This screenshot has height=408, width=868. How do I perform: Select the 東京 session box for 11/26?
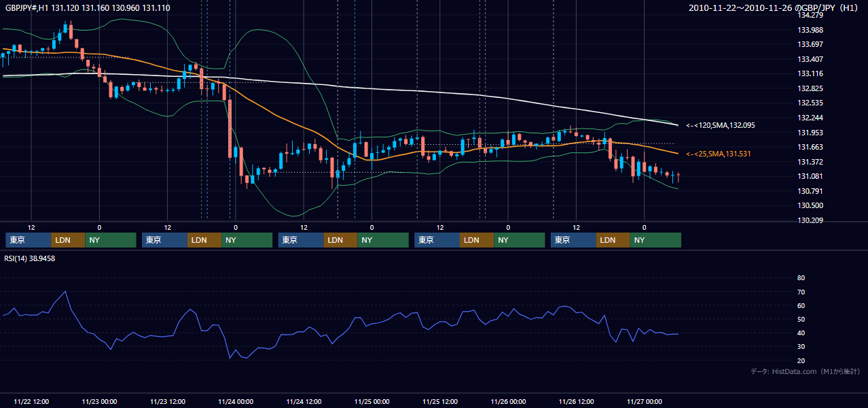pos(574,240)
